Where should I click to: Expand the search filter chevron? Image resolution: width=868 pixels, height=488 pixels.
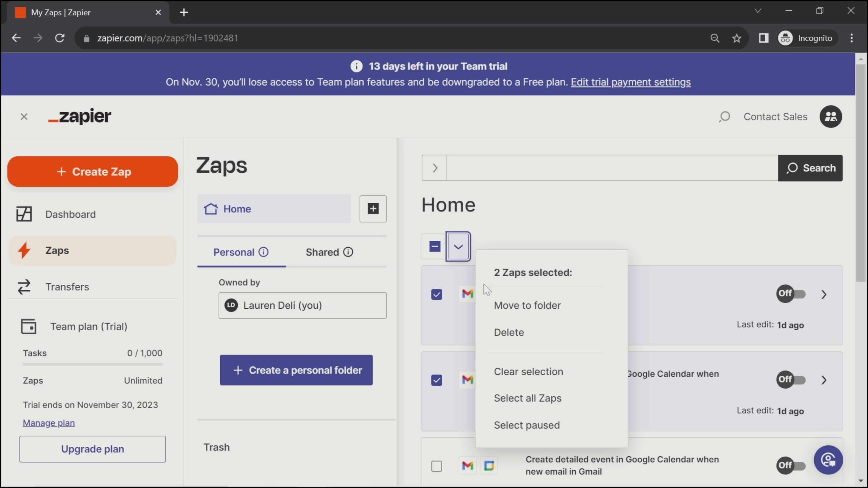pyautogui.click(x=434, y=168)
